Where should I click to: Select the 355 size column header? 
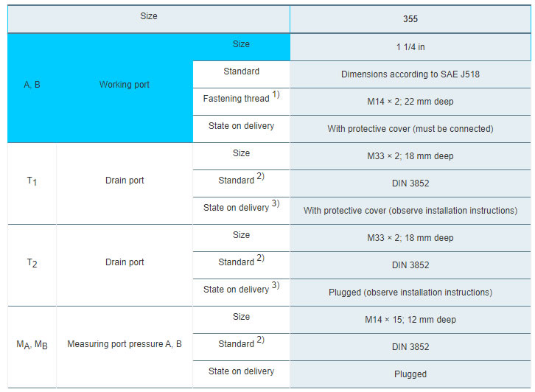(x=410, y=19)
